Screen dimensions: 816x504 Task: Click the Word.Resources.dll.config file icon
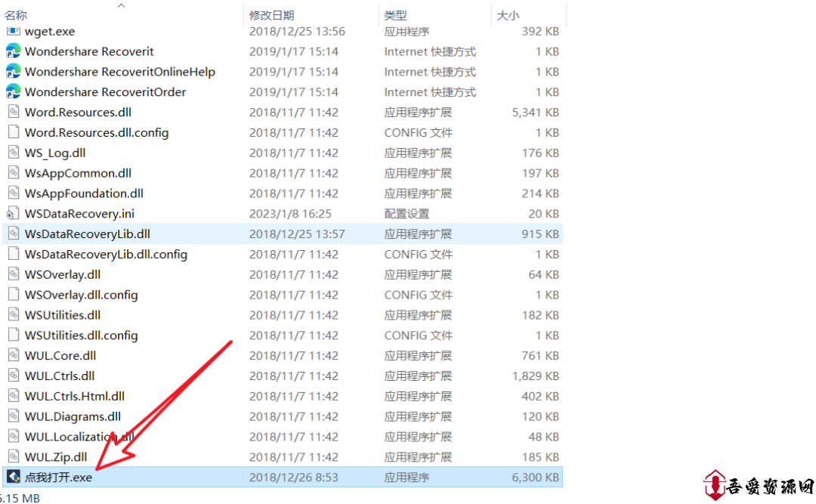(x=14, y=132)
